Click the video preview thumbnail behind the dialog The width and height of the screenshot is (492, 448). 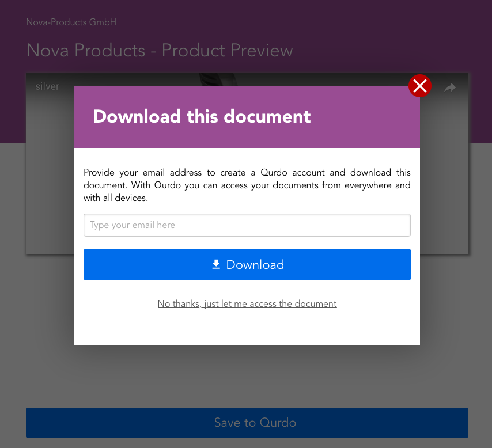coord(50,173)
